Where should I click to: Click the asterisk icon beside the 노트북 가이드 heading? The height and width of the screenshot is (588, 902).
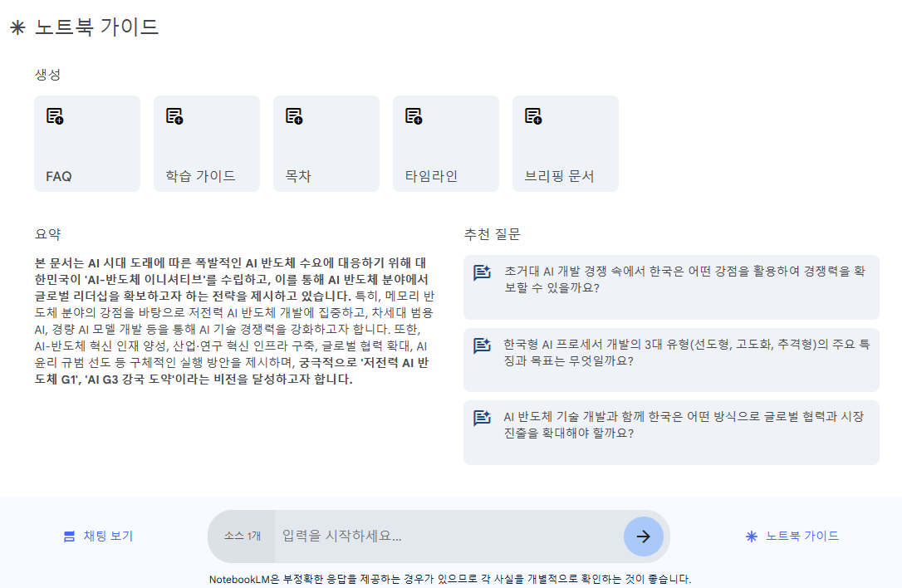tap(17, 27)
